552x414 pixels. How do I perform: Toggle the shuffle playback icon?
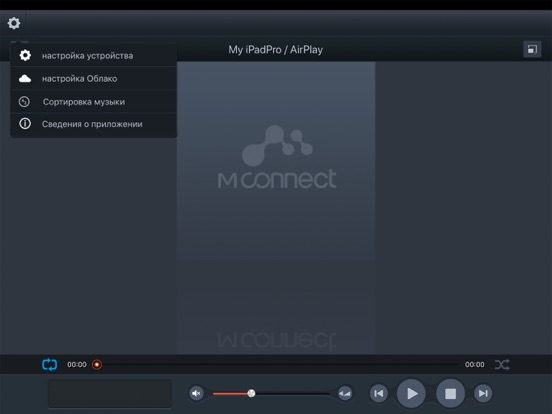[x=502, y=364]
